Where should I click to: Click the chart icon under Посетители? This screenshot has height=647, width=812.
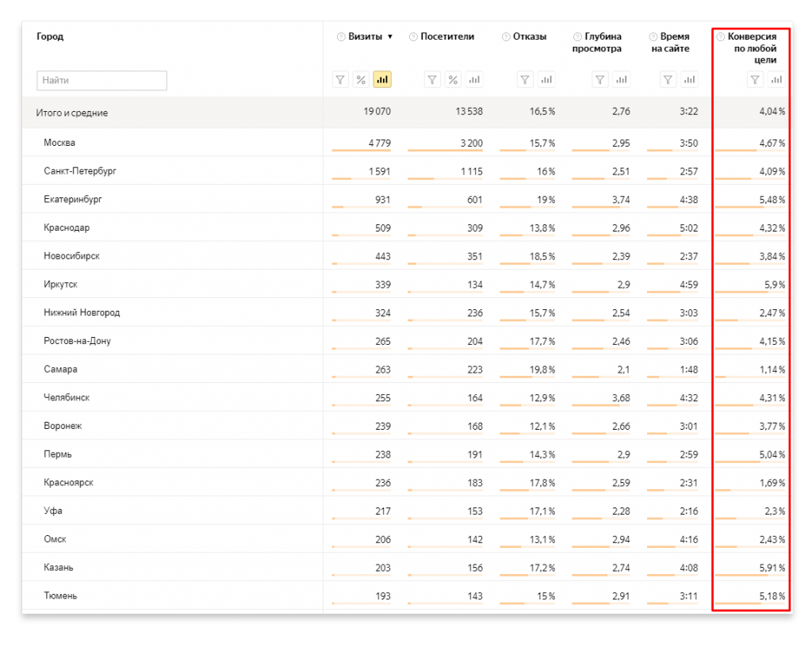474,80
